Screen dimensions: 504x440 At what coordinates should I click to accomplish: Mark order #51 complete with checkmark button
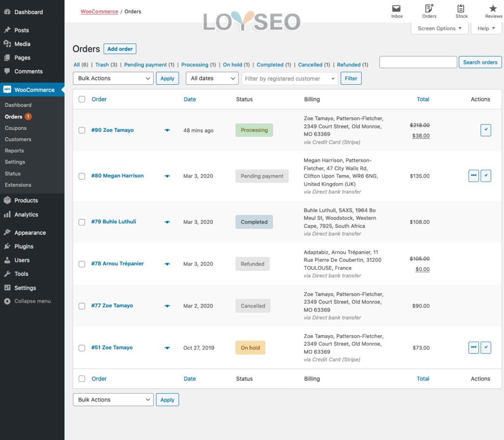[x=486, y=347]
